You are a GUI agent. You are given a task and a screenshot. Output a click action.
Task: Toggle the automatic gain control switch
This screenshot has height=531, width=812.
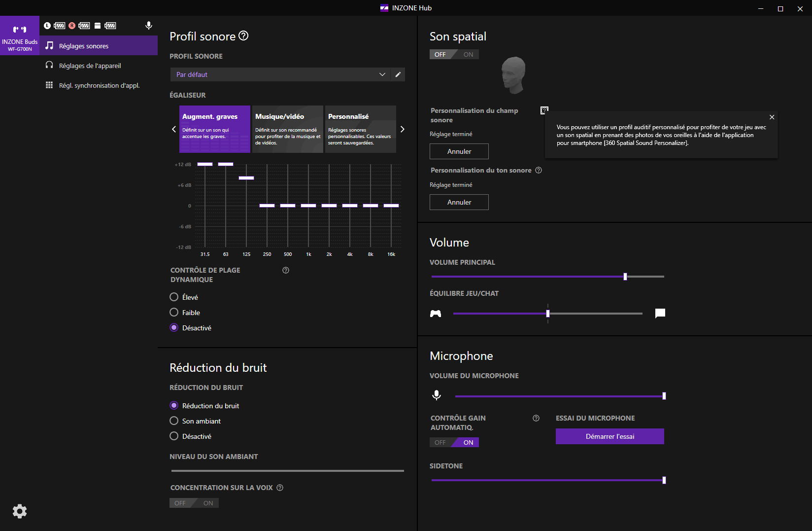point(454,442)
